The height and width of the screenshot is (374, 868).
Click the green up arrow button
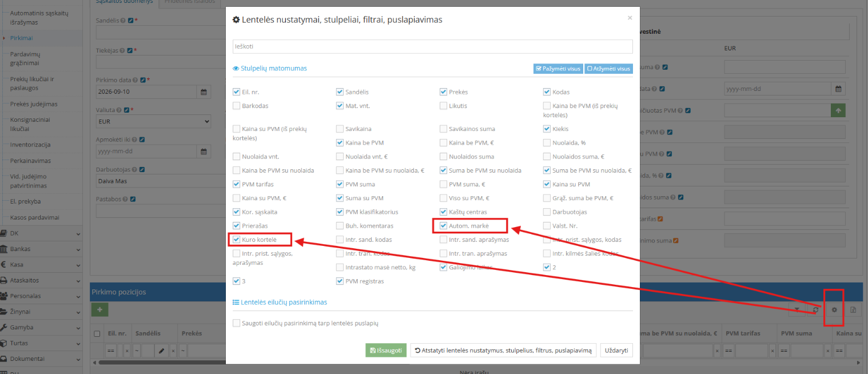tap(838, 110)
